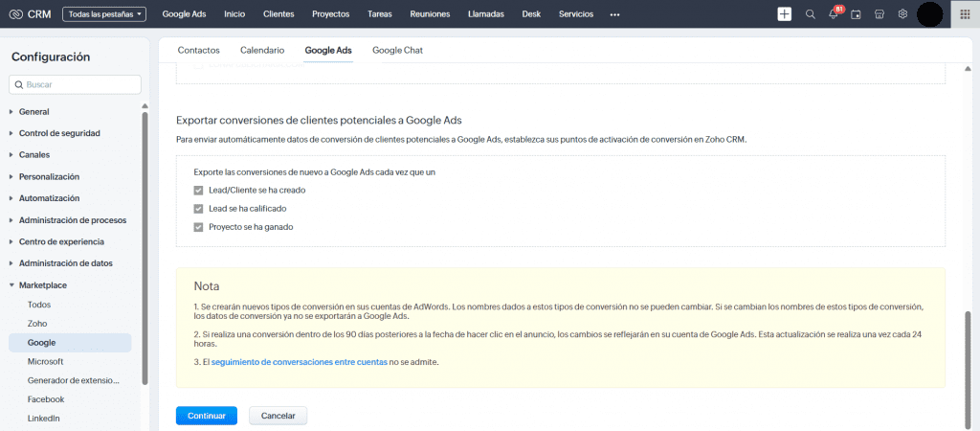Uncheck 'Lead se ha calificado' checkbox
This screenshot has width=980, height=431.
click(x=198, y=209)
